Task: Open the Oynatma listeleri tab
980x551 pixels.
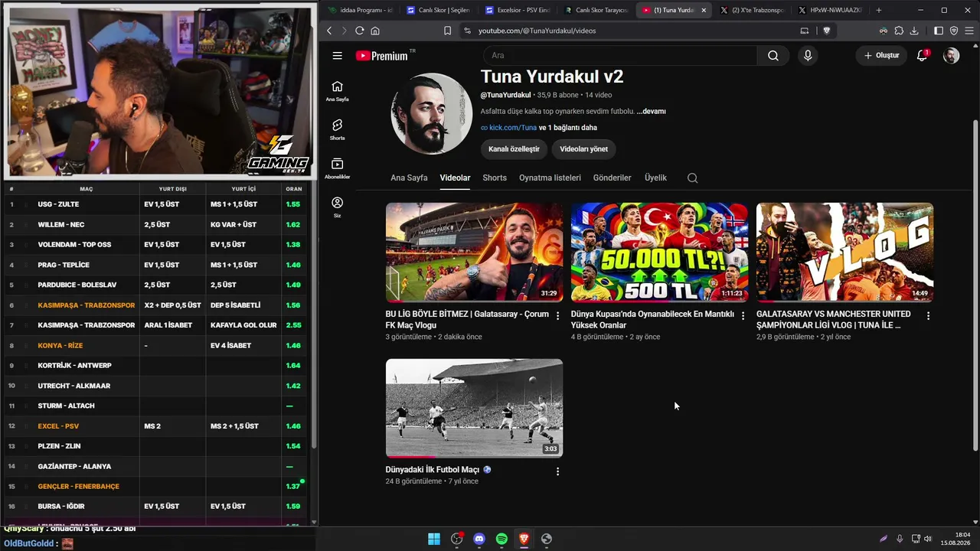Action: point(550,178)
